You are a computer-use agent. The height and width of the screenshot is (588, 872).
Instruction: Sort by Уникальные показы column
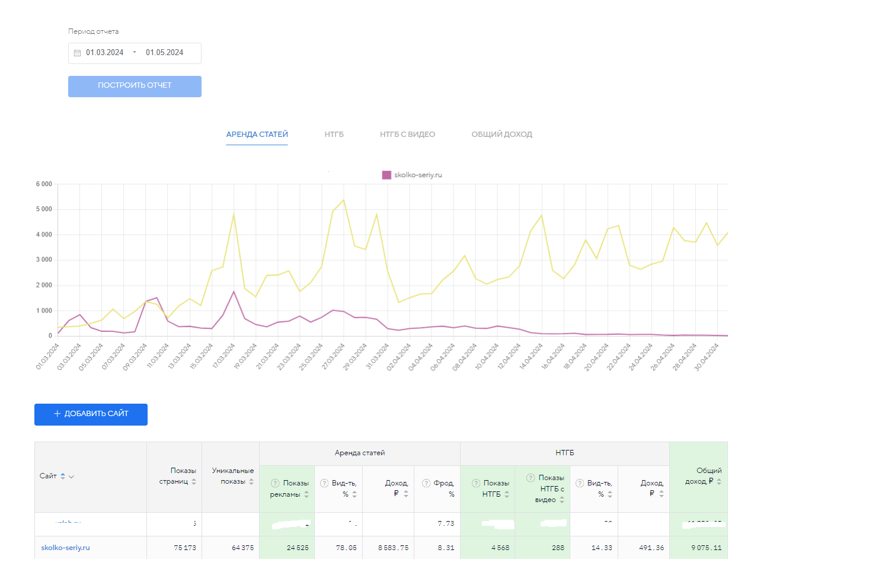pyautogui.click(x=251, y=481)
